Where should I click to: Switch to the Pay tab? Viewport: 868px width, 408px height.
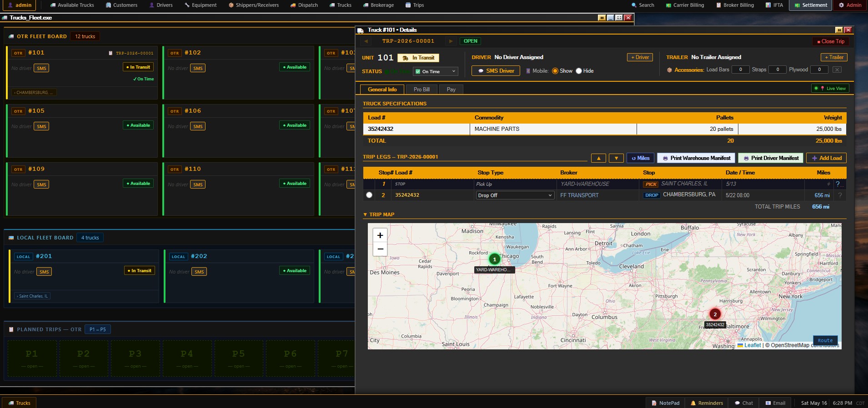(451, 90)
